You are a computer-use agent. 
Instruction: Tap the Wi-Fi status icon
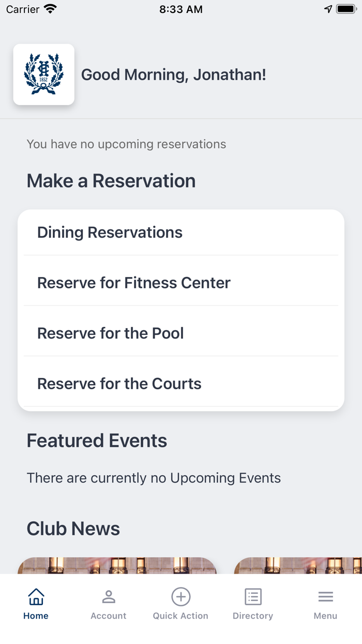coord(50,9)
